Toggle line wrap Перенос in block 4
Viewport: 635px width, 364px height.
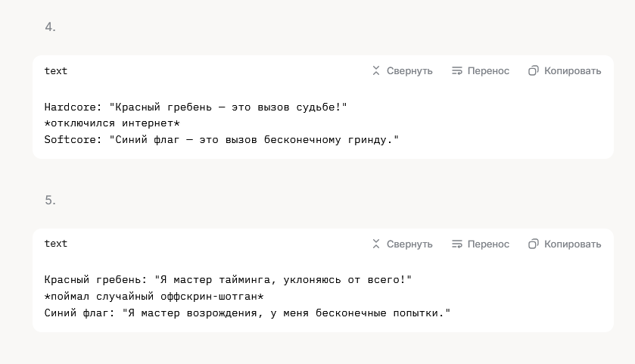click(488, 71)
